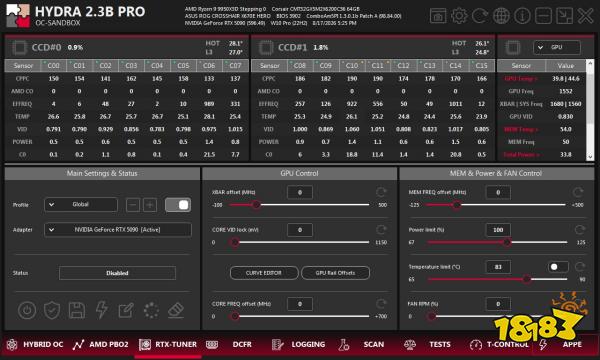The width and height of the screenshot is (600, 360).
Task: Click the C14 column header in CCD#1
Action: 455,65
